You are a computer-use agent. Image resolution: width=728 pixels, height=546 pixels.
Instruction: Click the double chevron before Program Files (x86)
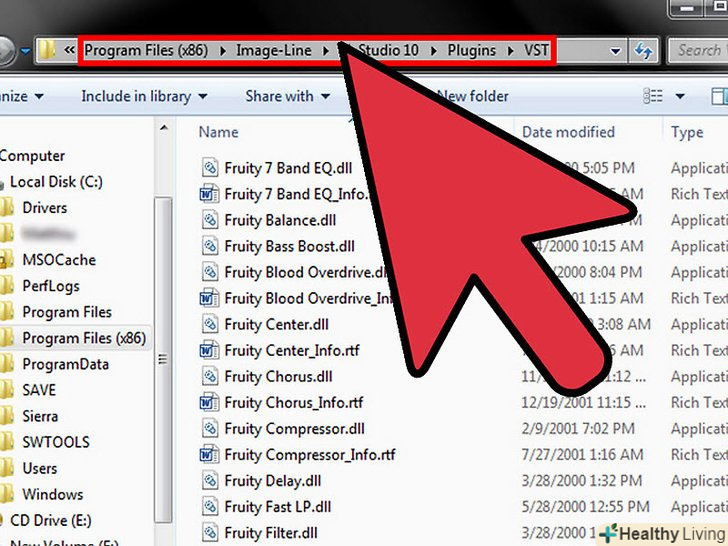pos(69,49)
